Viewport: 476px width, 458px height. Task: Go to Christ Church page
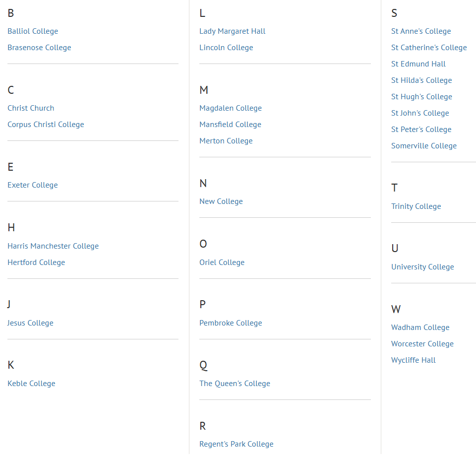point(31,108)
